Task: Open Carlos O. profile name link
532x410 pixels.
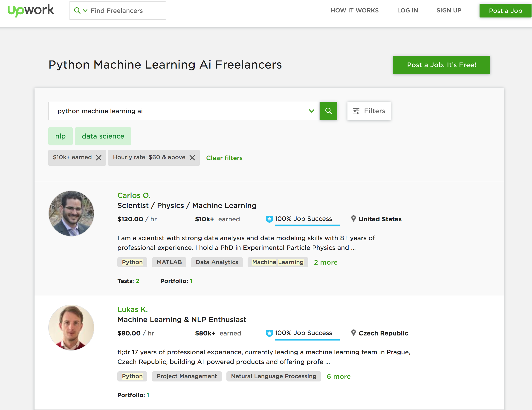Action: click(x=134, y=195)
